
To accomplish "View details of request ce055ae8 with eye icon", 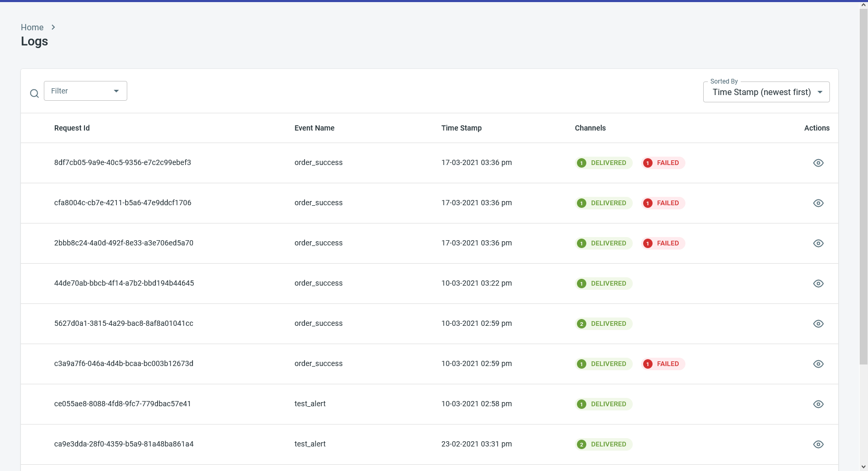I will [818, 404].
